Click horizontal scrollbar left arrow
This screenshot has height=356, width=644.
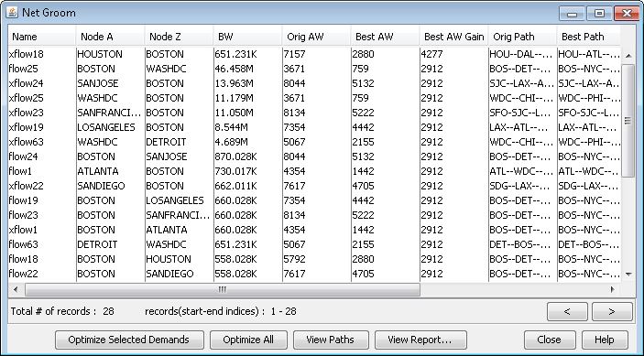(16, 289)
